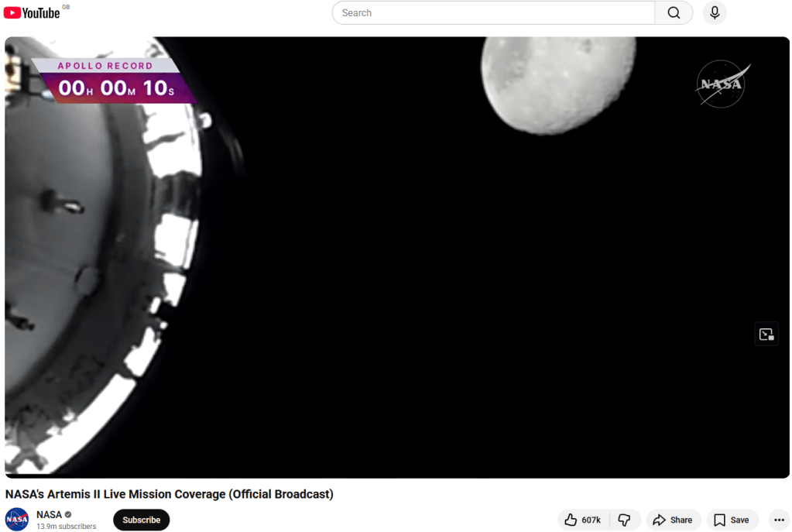Image resolution: width=792 pixels, height=532 pixels.
Task: Go to the NASA channel name link
Action: pos(49,515)
